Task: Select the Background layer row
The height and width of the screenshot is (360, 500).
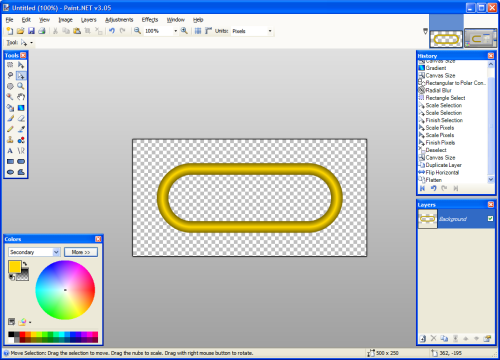Action: click(456, 219)
